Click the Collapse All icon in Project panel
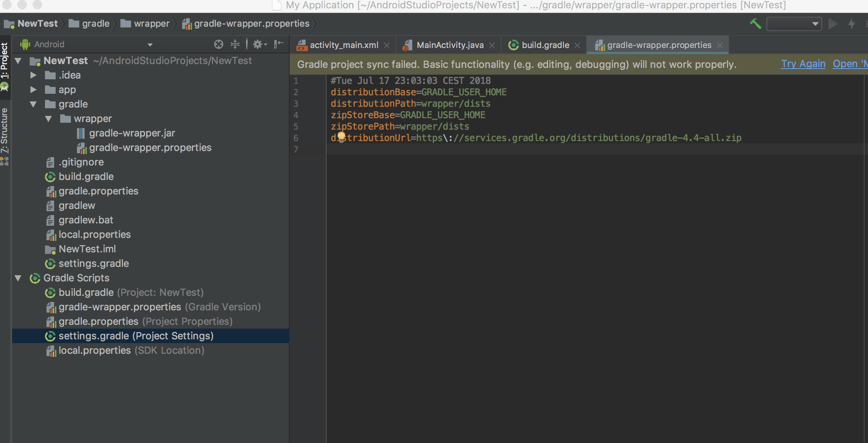868x443 pixels. click(235, 44)
